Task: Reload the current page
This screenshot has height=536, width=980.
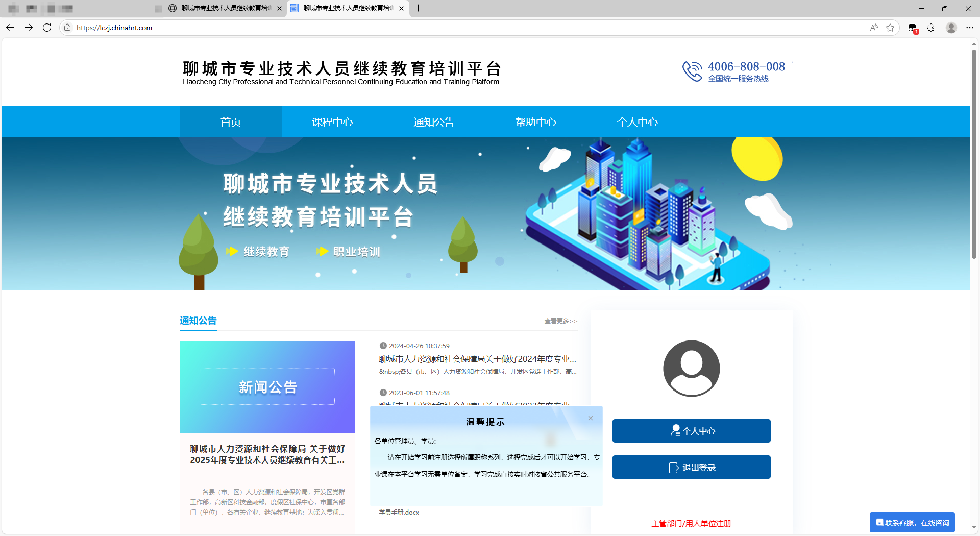Action: pos(47,28)
